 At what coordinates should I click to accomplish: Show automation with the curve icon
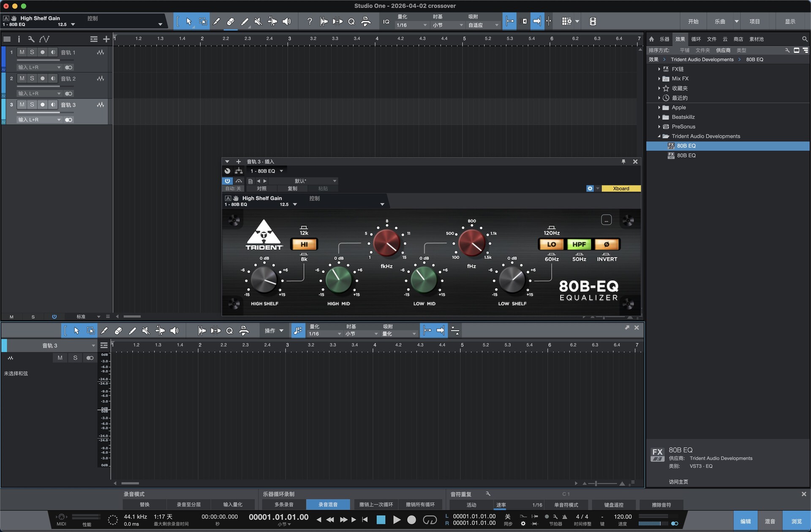(44, 39)
